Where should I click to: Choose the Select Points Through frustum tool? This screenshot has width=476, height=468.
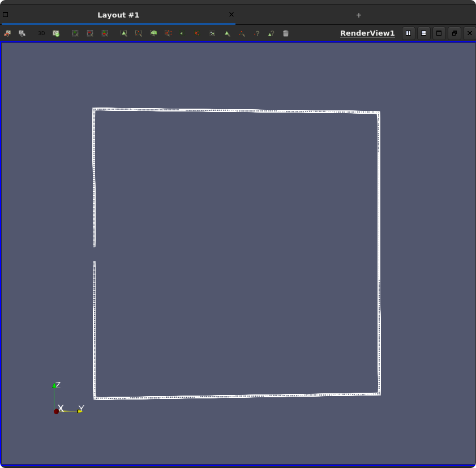click(x=168, y=33)
